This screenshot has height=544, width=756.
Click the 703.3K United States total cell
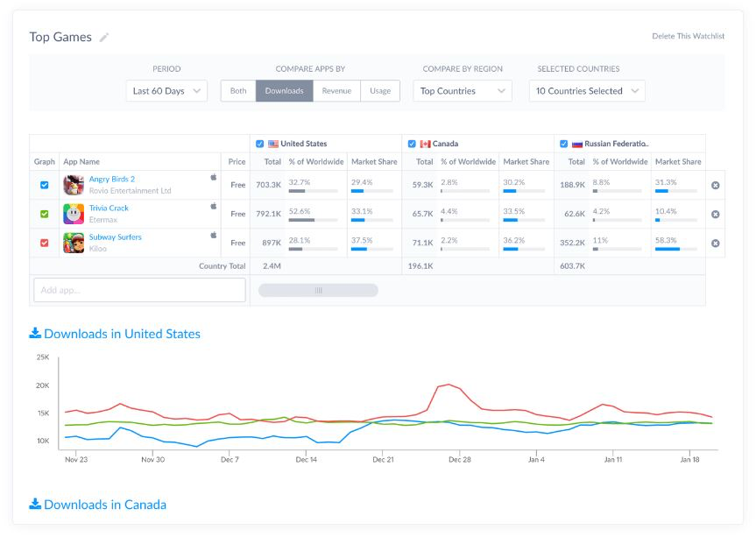[x=269, y=185]
